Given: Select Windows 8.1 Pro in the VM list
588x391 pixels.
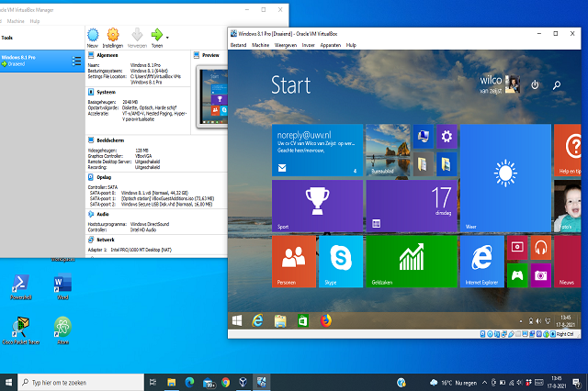Looking at the screenshot, I should click(42, 61).
